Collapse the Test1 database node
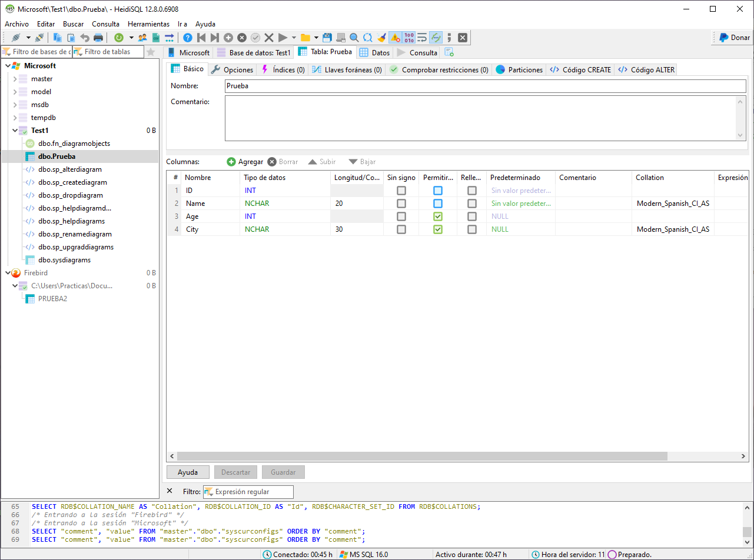Screen dimensions: 754x560 point(15,131)
